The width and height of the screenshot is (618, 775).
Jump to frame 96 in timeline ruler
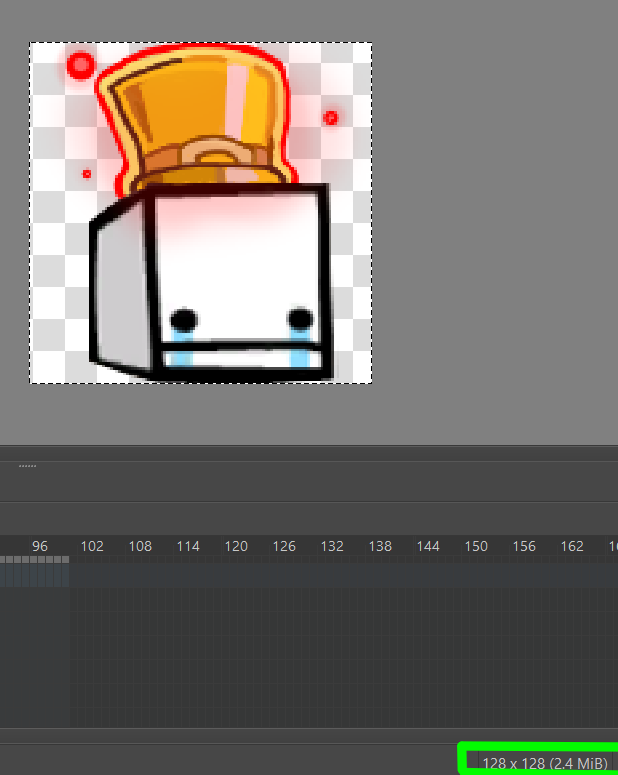click(x=40, y=546)
